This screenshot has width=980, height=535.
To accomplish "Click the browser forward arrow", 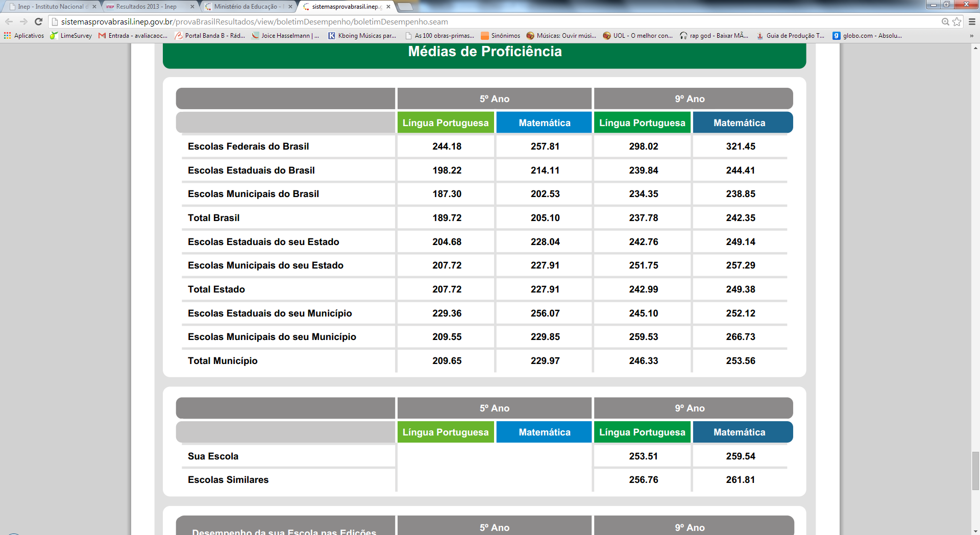I will pos(23,21).
